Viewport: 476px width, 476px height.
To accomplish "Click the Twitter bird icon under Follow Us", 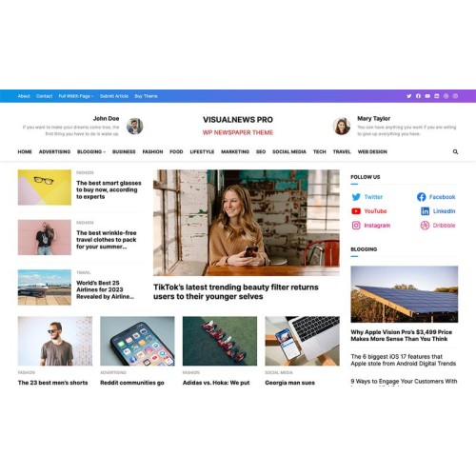I will pos(356,197).
